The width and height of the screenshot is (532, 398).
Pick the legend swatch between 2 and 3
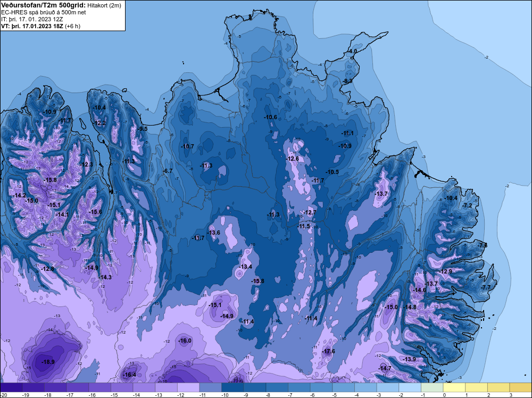click(x=499, y=387)
